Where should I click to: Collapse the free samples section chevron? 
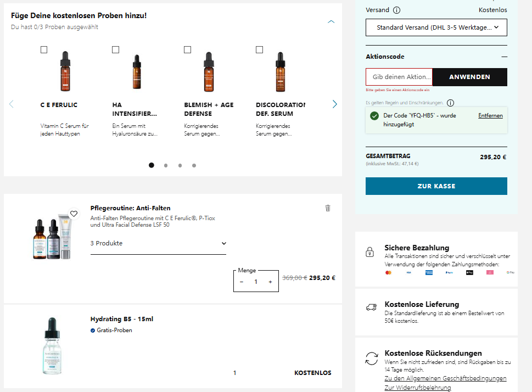point(331,21)
